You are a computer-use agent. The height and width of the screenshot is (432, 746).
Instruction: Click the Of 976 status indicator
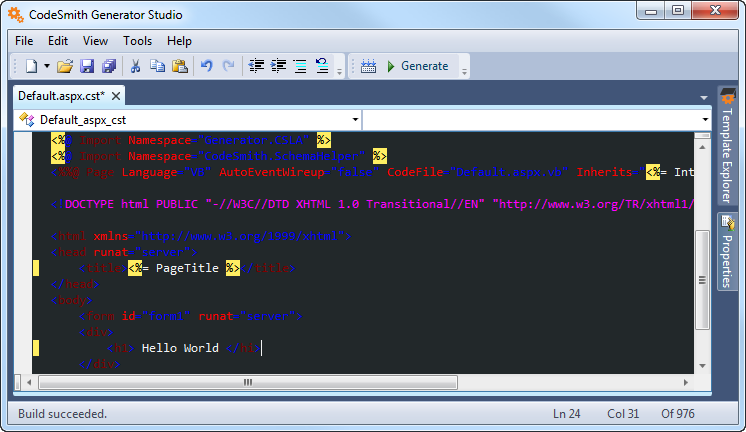coord(677,413)
